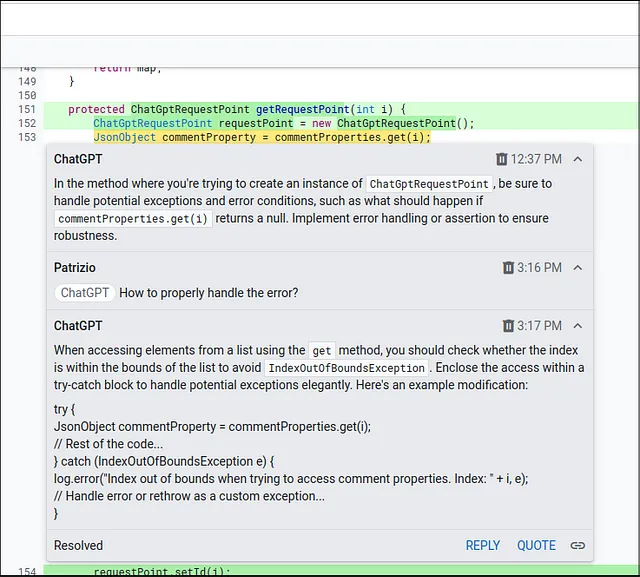Viewport: 640px width, 577px height.
Task: Click the QUOTE button
Action: (x=536, y=546)
